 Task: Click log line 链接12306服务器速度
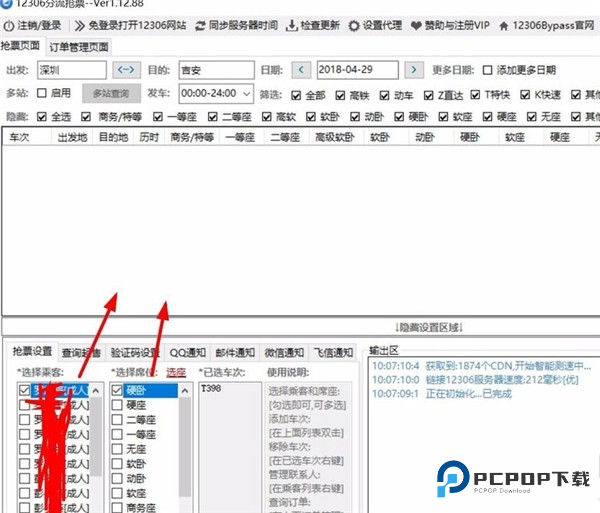[x=476, y=380]
